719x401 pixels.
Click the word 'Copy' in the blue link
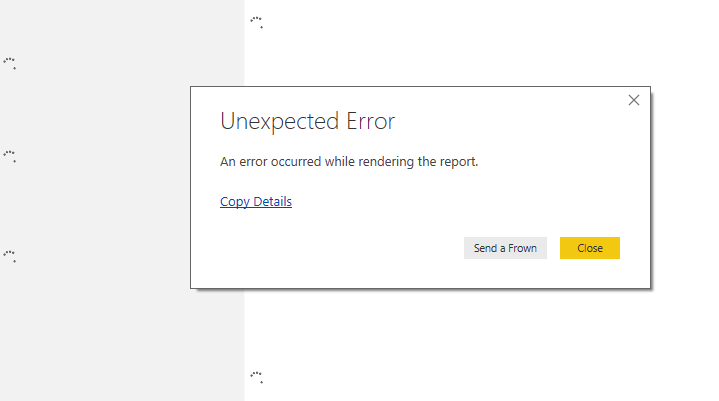point(235,202)
